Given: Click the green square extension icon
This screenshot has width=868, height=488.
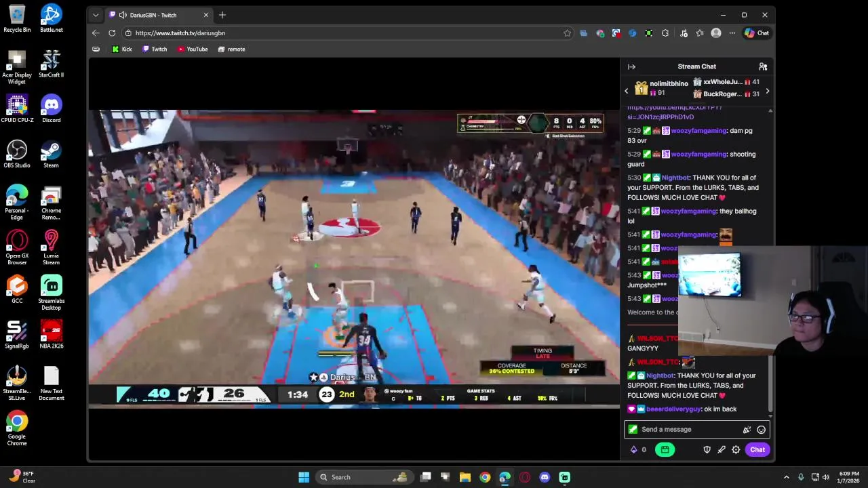Looking at the screenshot, I should coord(649,33).
